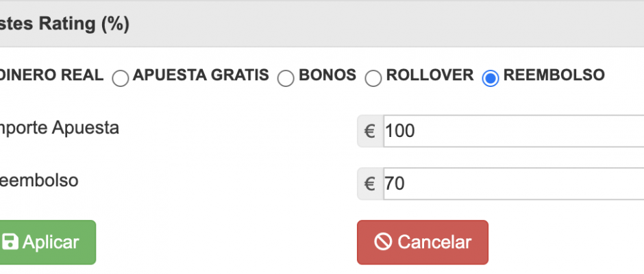
Task: Click the Rating (%) panel header
Action: point(65,24)
